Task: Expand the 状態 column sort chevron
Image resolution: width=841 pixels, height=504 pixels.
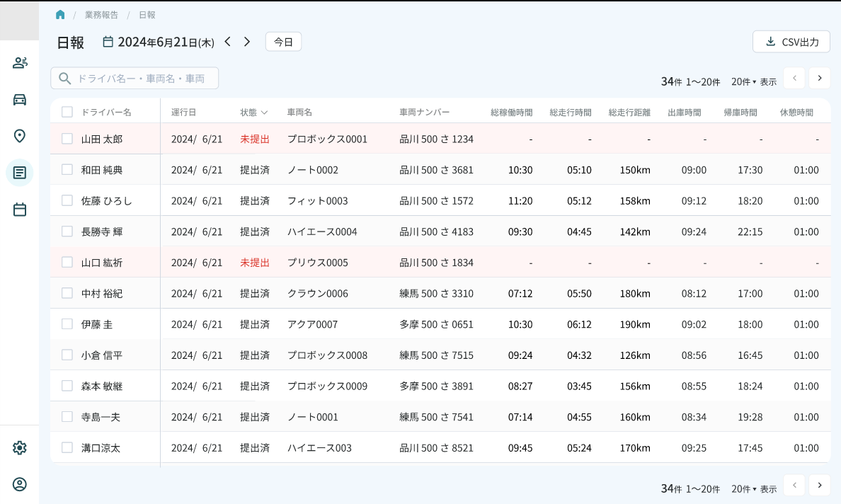Action: 265,113
